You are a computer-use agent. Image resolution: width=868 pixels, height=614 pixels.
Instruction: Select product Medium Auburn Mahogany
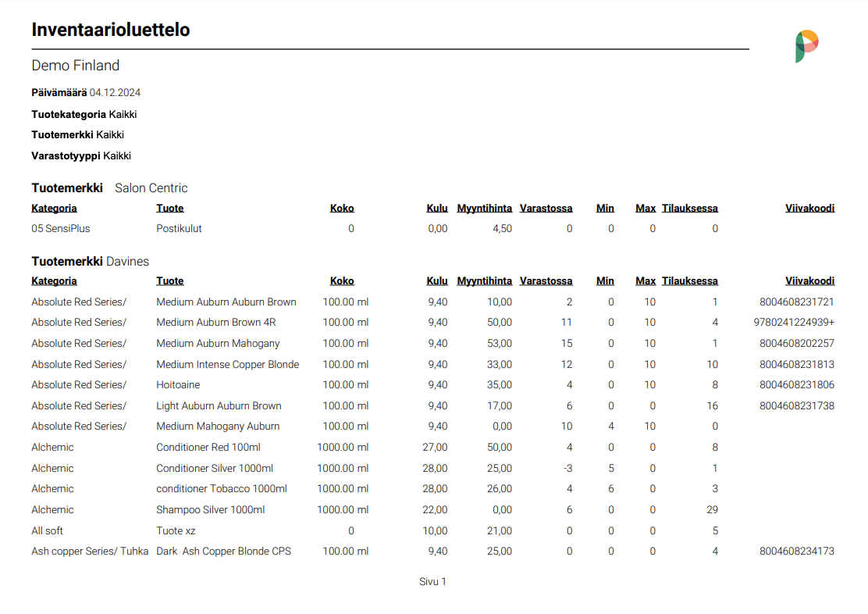[x=218, y=344]
